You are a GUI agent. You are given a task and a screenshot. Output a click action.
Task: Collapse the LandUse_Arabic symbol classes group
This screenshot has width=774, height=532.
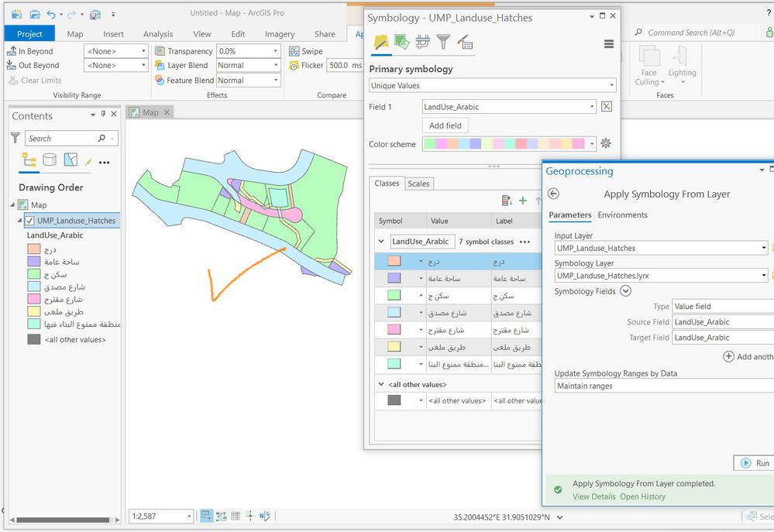(x=381, y=242)
